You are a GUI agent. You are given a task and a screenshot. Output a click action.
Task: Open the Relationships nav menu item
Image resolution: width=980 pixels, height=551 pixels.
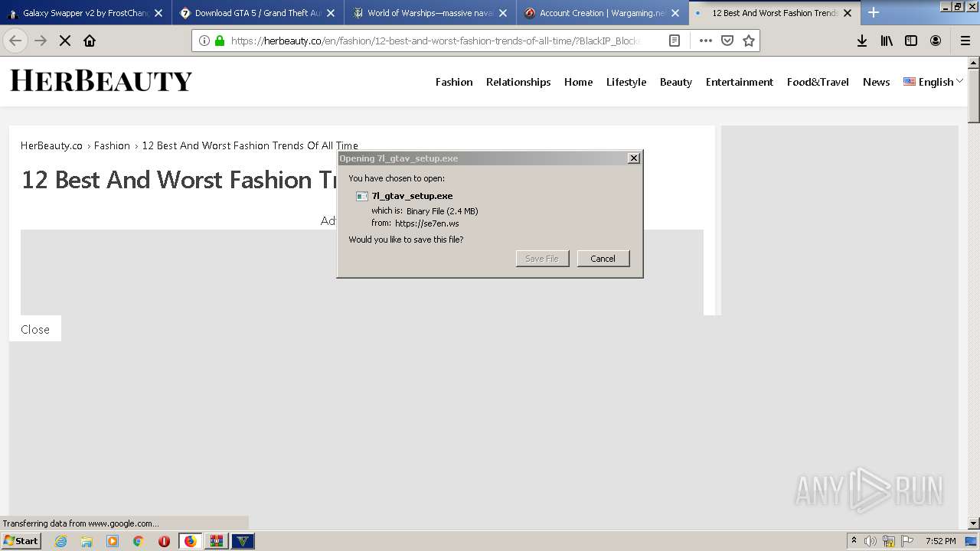pyautogui.click(x=518, y=82)
